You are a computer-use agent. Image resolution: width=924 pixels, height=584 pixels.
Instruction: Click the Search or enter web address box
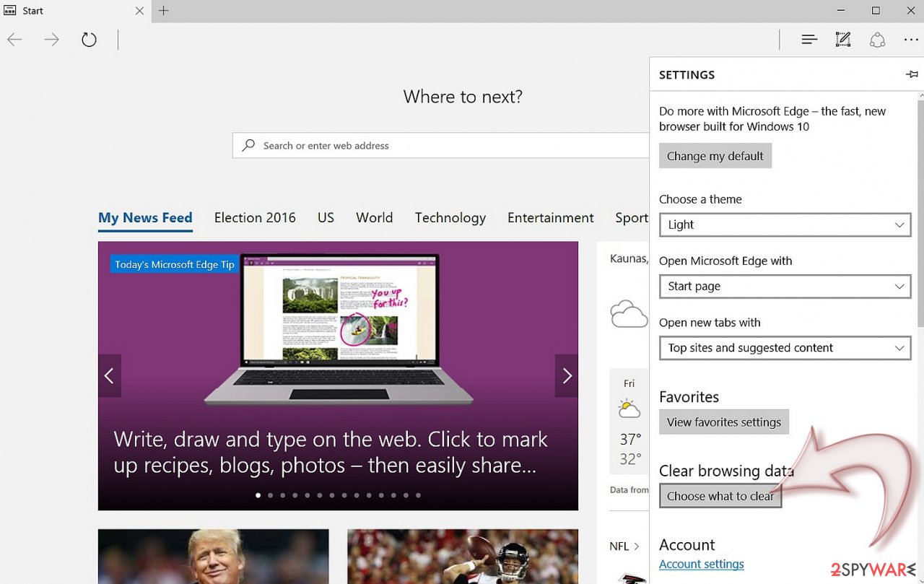441,145
